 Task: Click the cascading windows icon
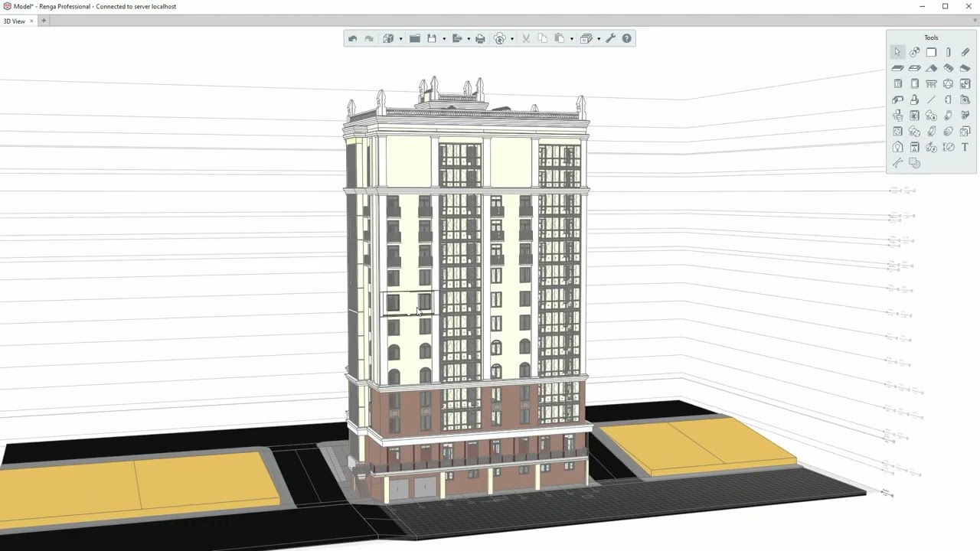point(586,38)
